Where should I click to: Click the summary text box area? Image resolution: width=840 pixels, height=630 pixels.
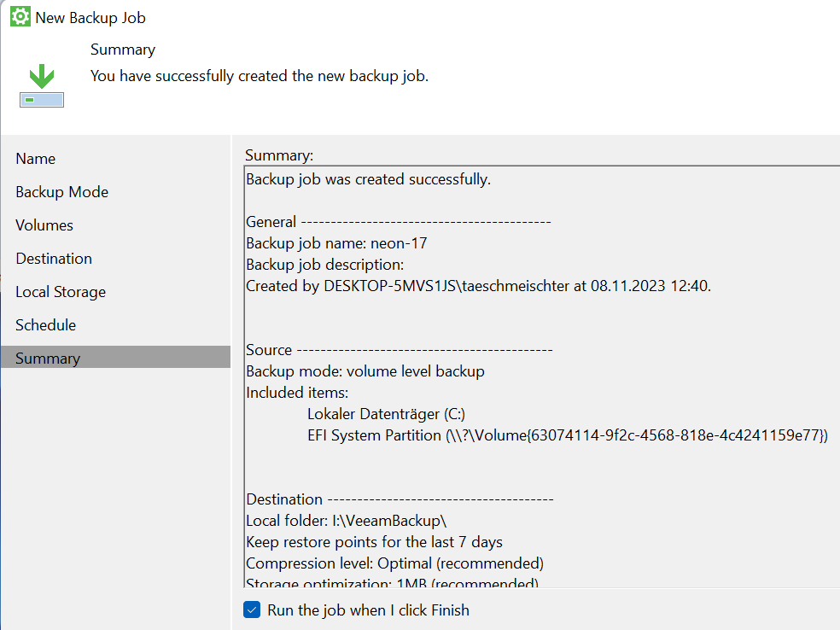tap(541, 376)
